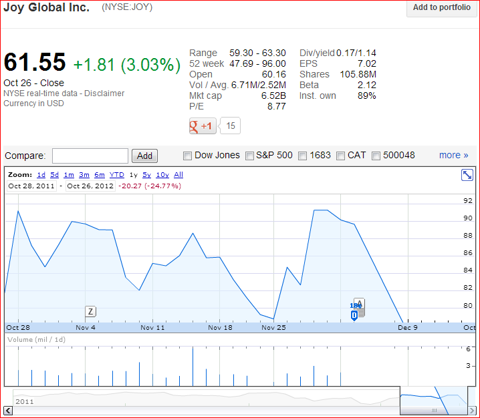Set chart zoom to 5d
The height and width of the screenshot is (418, 480).
54,175
